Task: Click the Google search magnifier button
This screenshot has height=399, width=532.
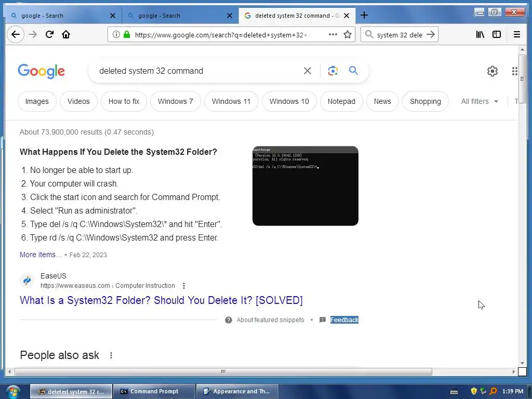Action: point(353,71)
